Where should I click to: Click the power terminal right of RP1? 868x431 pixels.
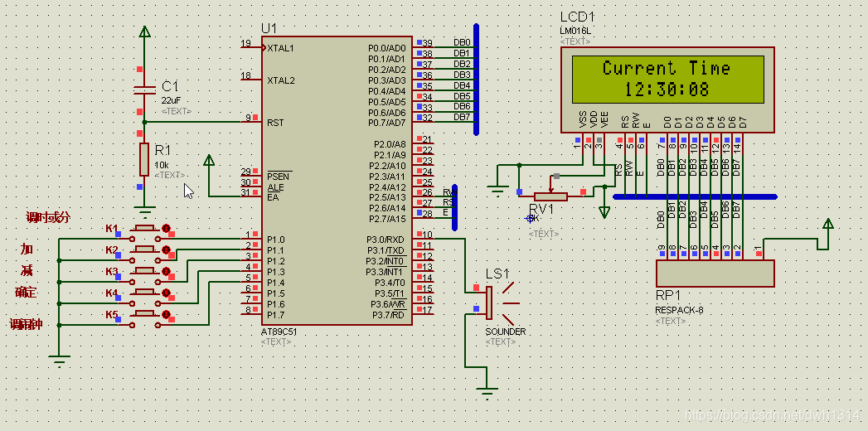pyautogui.click(x=827, y=225)
